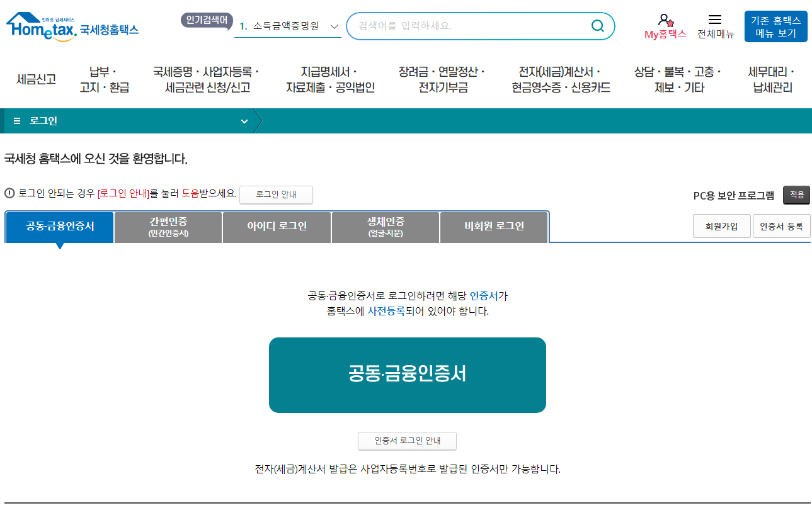The height and width of the screenshot is (508, 812).
Task: Click the 사전등록 highlighted text
Action: [x=386, y=311]
